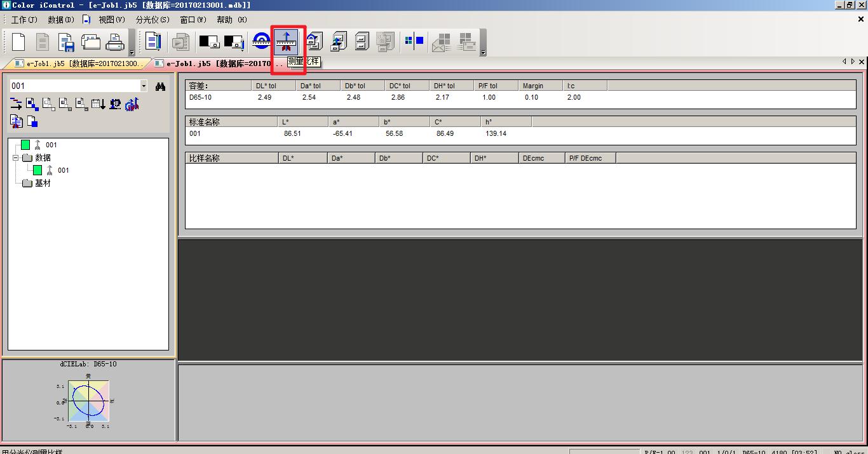Select the active pink e-Job1.jb5 tab
868x454 pixels.
(219, 63)
